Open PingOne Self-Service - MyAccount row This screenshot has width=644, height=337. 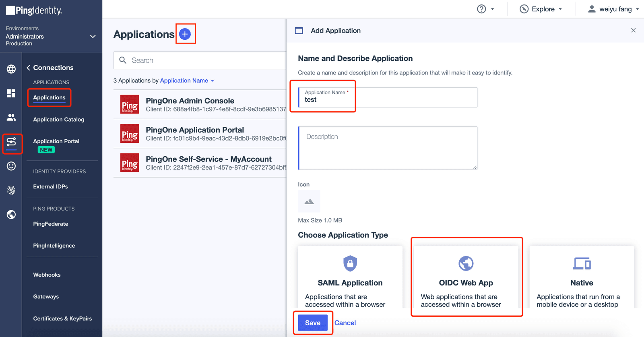(x=200, y=163)
